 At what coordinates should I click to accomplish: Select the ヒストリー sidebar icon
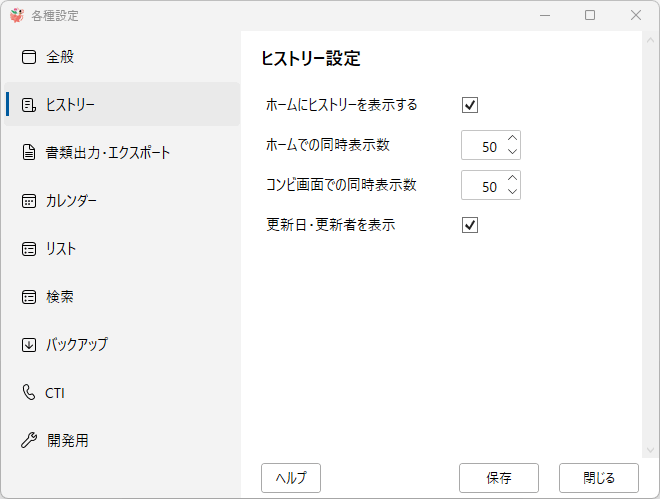click(29, 105)
